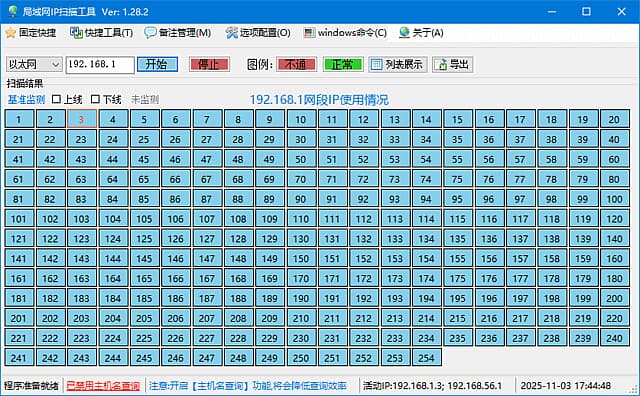Viewport: 640px width, 396px height.
Task: Stop scanning with the red 停止 button
Action: (209, 65)
